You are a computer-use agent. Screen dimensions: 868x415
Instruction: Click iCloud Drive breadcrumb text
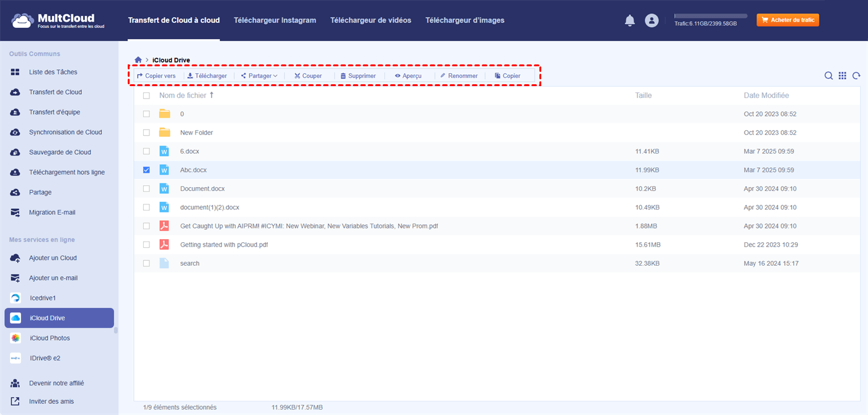pos(171,60)
